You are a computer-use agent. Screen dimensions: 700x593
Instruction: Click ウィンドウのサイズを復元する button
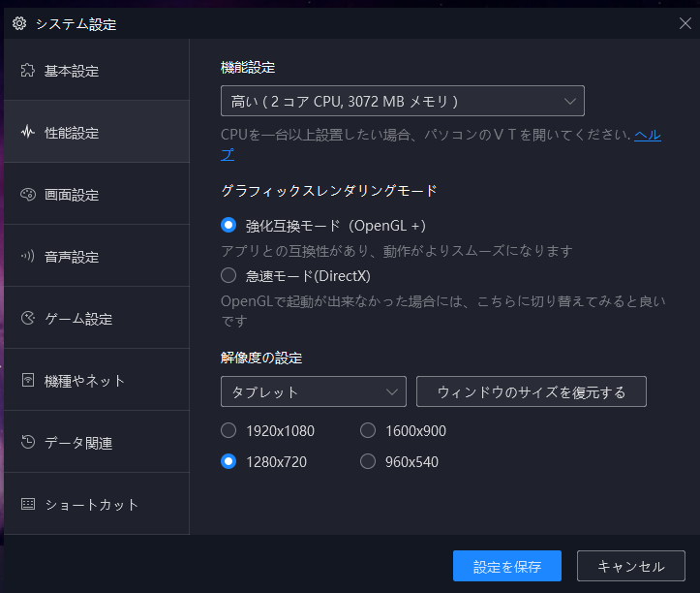[x=532, y=391]
